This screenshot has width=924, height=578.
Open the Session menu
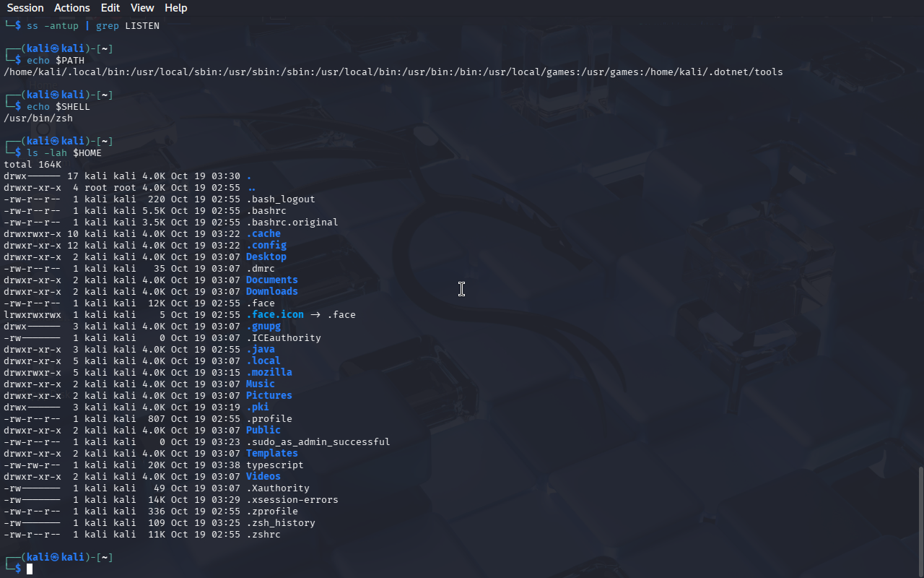tap(25, 8)
